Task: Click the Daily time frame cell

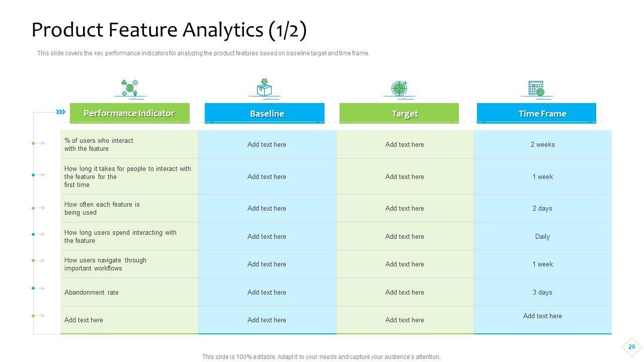Action: coord(542,236)
